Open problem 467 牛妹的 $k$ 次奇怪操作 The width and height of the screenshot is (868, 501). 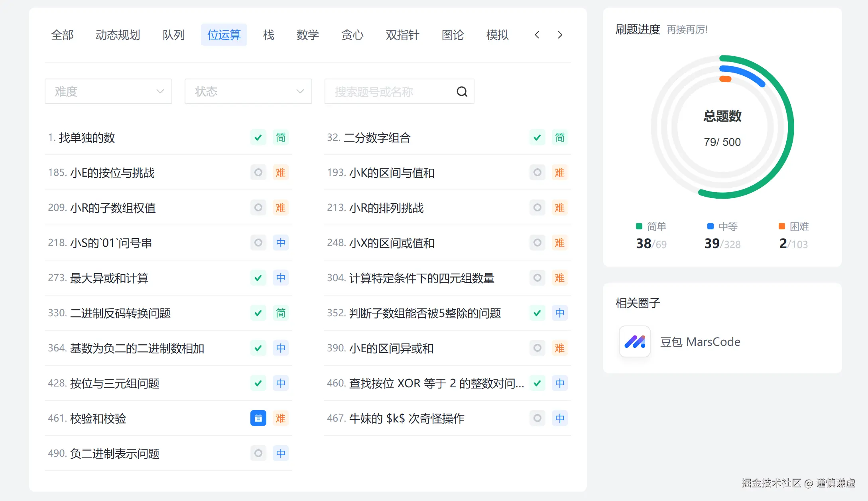point(407,418)
